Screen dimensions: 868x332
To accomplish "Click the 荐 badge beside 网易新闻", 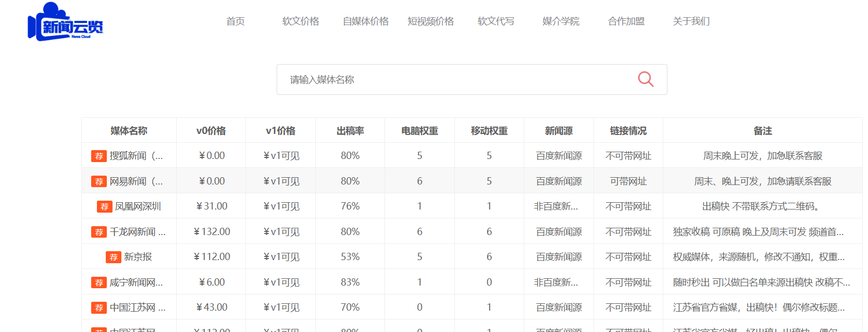I will click(x=99, y=181).
